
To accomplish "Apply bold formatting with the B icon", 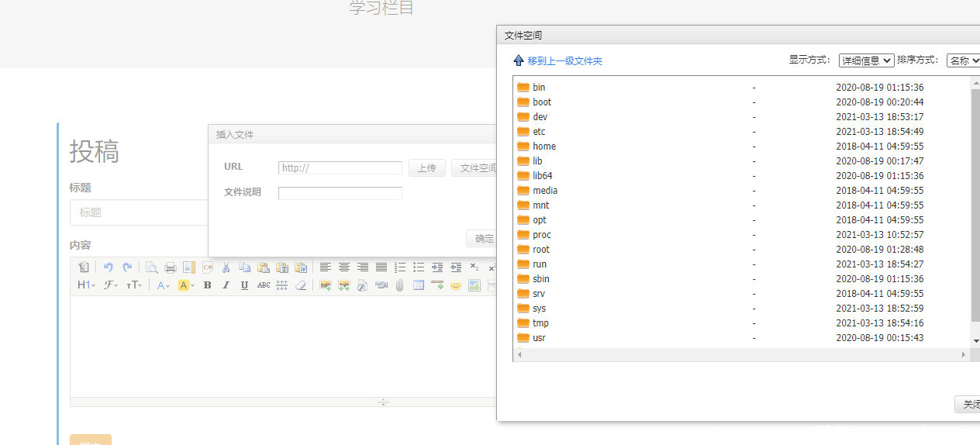I will 207,285.
